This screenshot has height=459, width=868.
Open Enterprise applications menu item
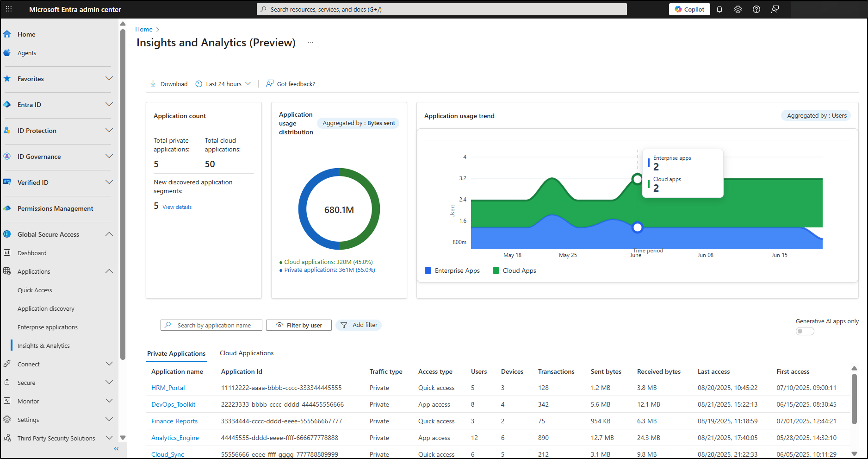point(48,327)
